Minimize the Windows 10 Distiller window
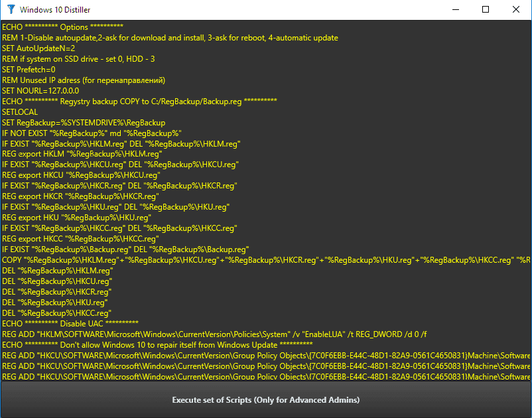The width and height of the screenshot is (532, 418). [x=456, y=9]
